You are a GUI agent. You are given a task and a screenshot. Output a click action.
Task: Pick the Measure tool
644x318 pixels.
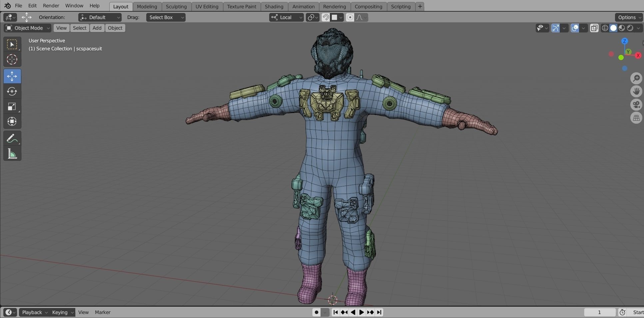point(12,153)
